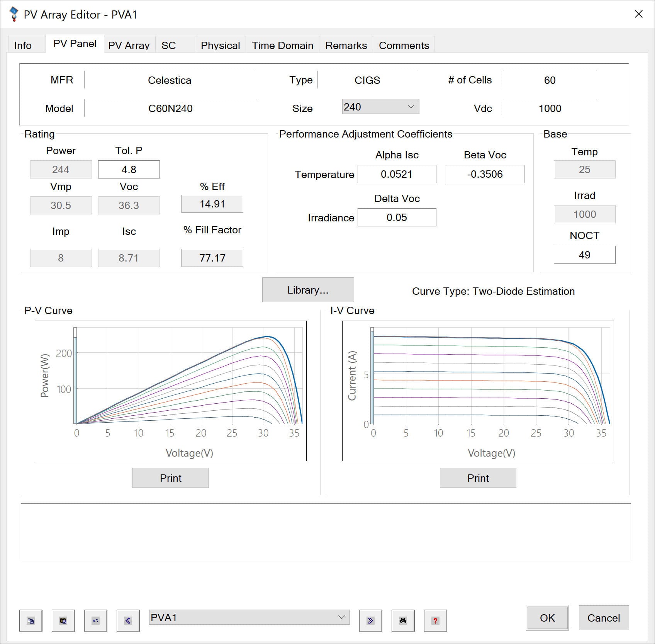Open the Size dropdown showing 240
This screenshot has width=655, height=644.
[380, 107]
